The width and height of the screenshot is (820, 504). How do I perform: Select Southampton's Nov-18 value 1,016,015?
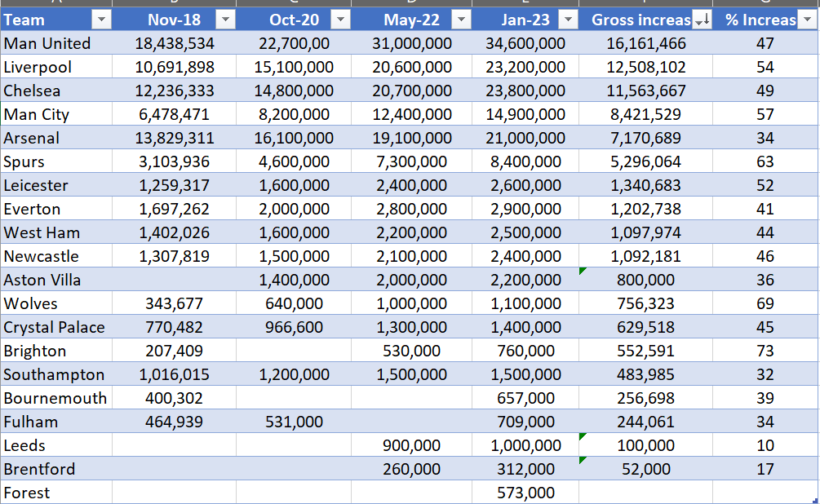click(174, 374)
